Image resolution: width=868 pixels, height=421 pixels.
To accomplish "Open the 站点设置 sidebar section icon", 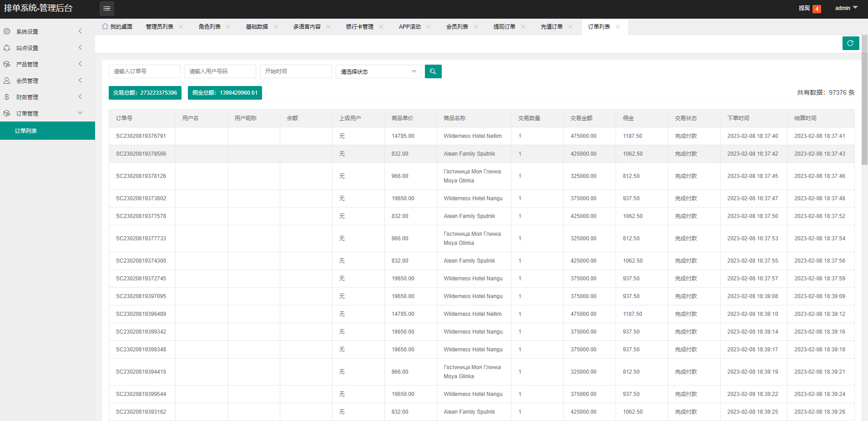I will (7, 47).
